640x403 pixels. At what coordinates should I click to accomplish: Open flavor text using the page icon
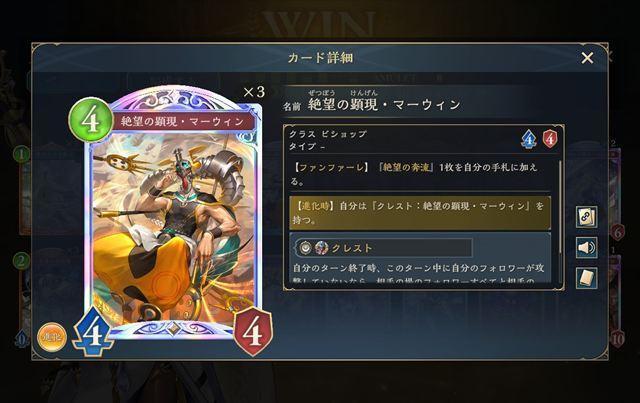pos(587,278)
